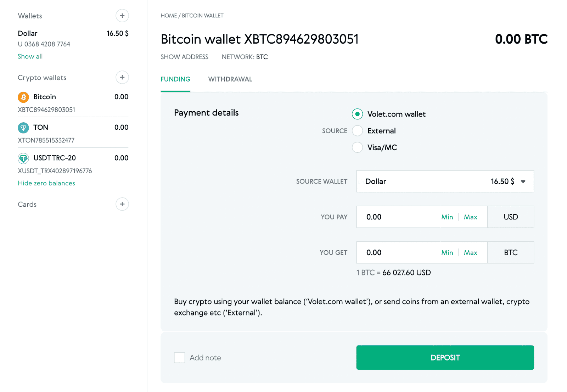Switch to the WITHDRAWAL tab
Viewport: 567px width, 392px height.
pos(230,79)
